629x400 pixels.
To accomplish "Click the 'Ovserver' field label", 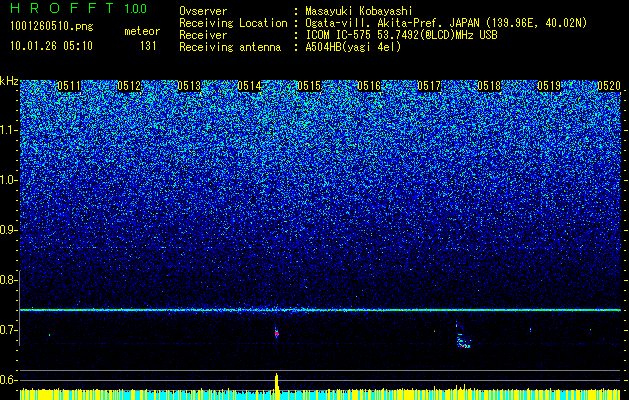I will click(203, 11).
